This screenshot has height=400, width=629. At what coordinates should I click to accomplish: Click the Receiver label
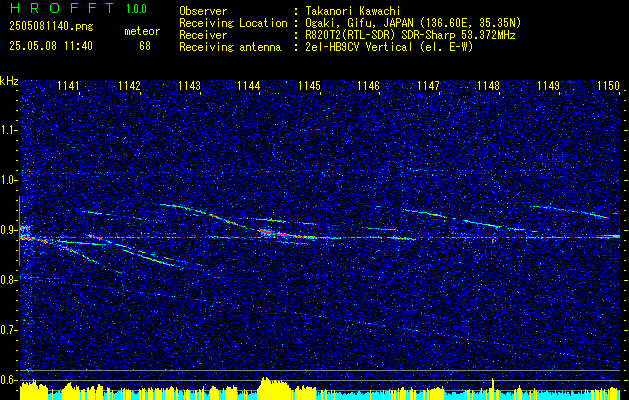click(203, 35)
